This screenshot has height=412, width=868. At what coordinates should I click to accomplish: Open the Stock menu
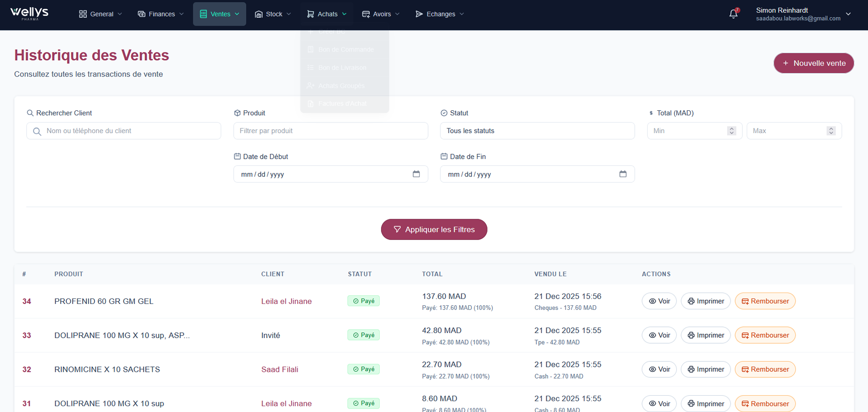pos(273,14)
